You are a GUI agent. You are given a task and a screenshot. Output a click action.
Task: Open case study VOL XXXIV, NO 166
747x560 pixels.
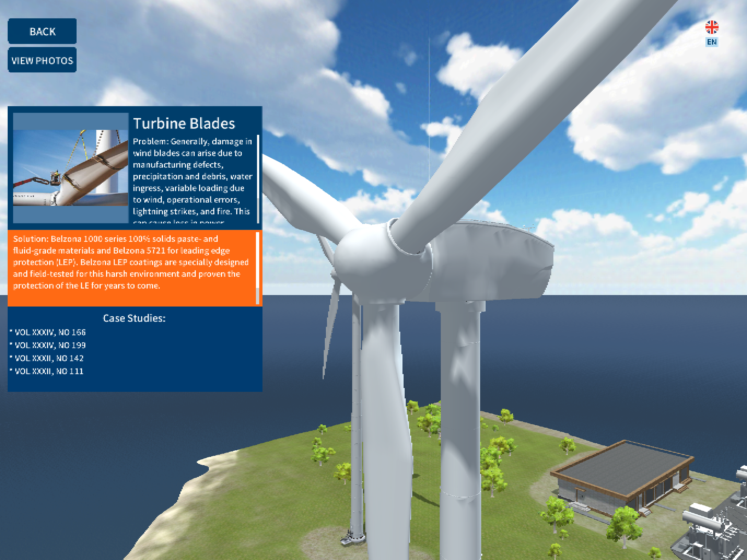click(x=50, y=332)
